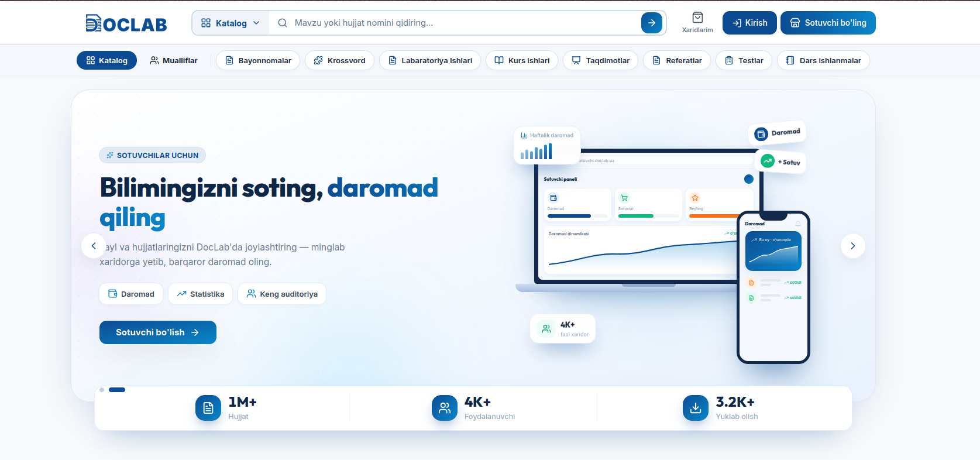
Task: Click the Xaridlarim label text
Action: coord(697,30)
